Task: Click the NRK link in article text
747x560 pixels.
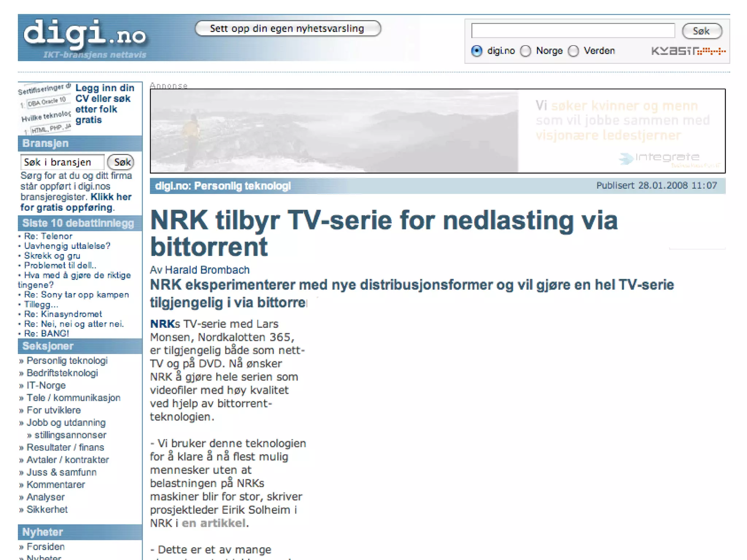Action: click(162, 324)
